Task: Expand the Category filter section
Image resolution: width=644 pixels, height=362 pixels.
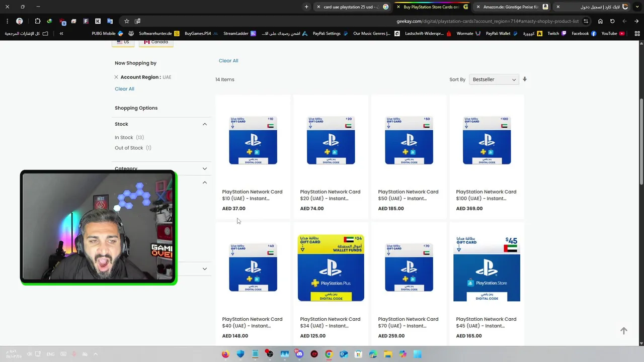Action: pyautogui.click(x=205, y=168)
